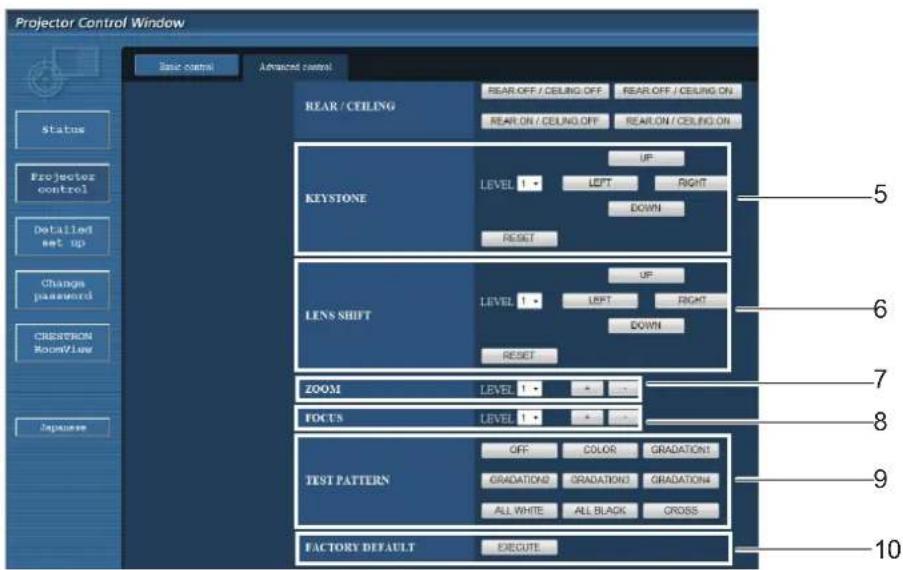Show the COLOR test pattern

(x=600, y=450)
